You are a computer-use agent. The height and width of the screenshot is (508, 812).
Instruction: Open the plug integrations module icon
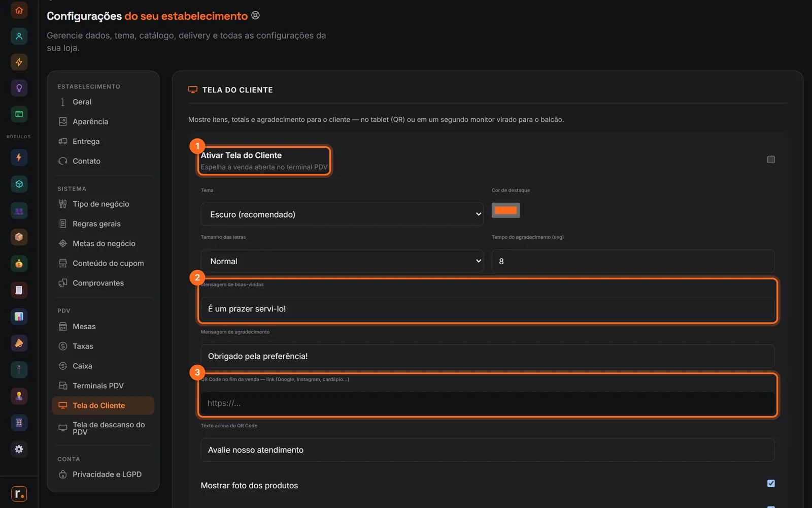(19, 370)
